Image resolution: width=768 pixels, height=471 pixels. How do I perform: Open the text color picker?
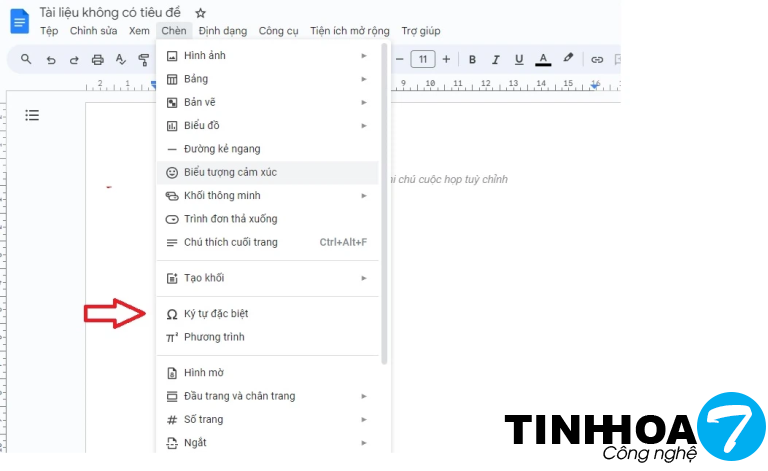(x=543, y=59)
